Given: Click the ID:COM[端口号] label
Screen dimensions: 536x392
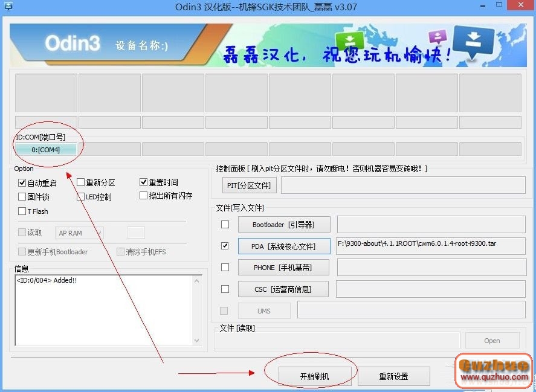Looking at the screenshot, I should pos(40,137).
